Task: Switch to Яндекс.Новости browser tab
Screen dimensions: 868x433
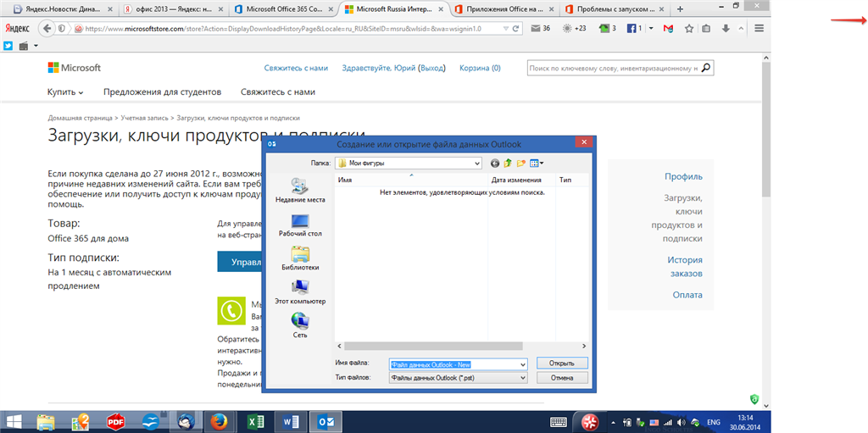Action: click(x=63, y=8)
